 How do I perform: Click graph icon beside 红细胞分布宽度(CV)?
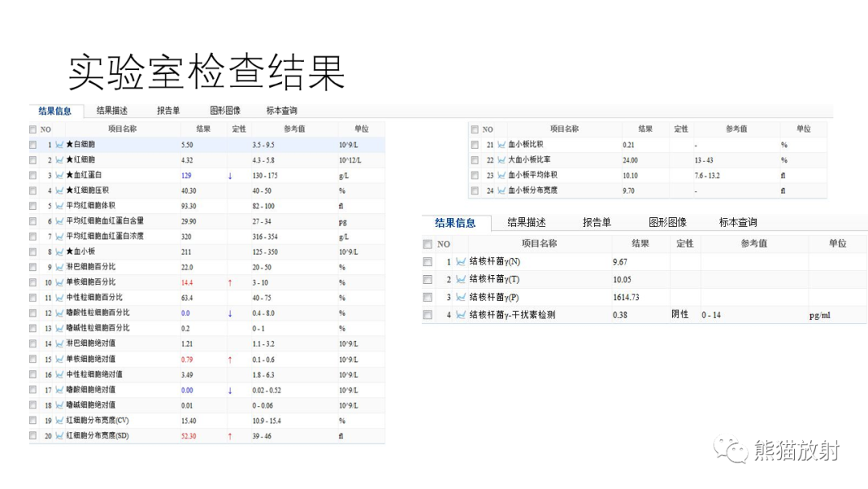click(59, 421)
